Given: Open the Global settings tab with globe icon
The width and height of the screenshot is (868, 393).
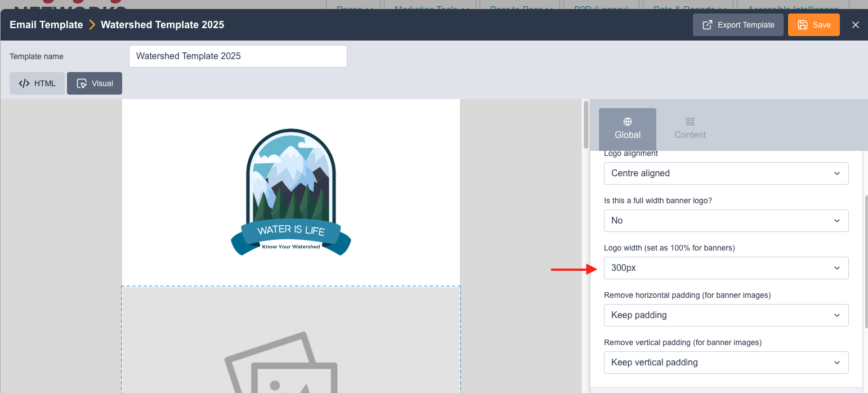Looking at the screenshot, I should [627, 128].
